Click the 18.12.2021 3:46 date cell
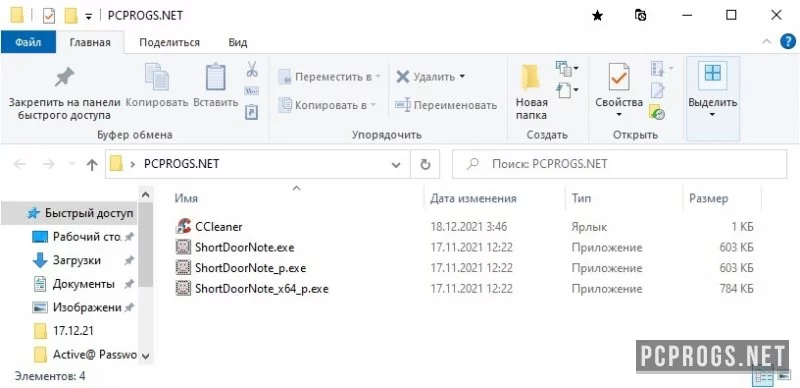This screenshot has width=800, height=388. (469, 226)
